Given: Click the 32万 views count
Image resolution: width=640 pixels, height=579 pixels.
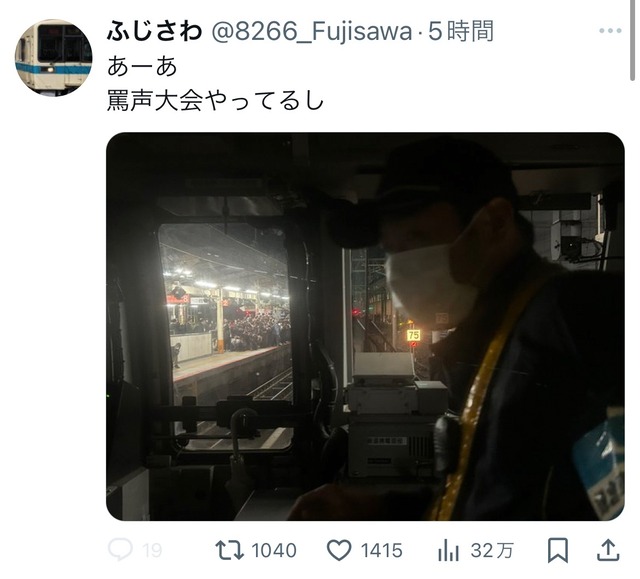Looking at the screenshot, I should pos(492,550).
